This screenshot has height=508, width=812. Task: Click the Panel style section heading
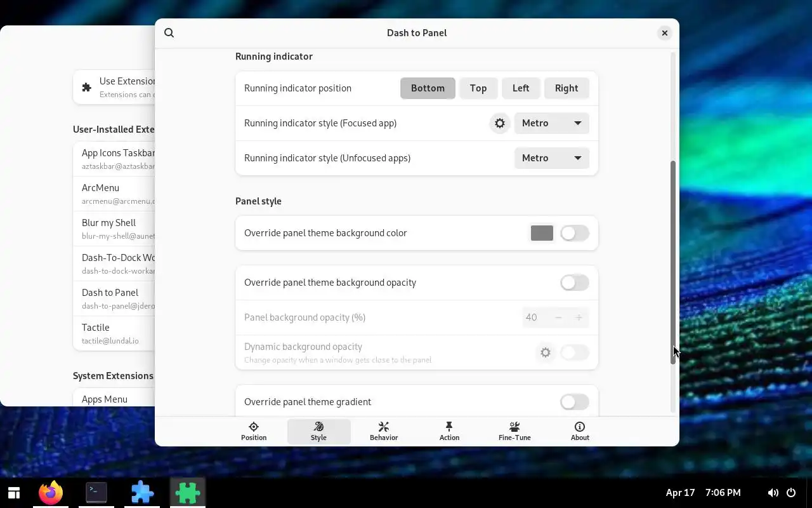(x=258, y=201)
